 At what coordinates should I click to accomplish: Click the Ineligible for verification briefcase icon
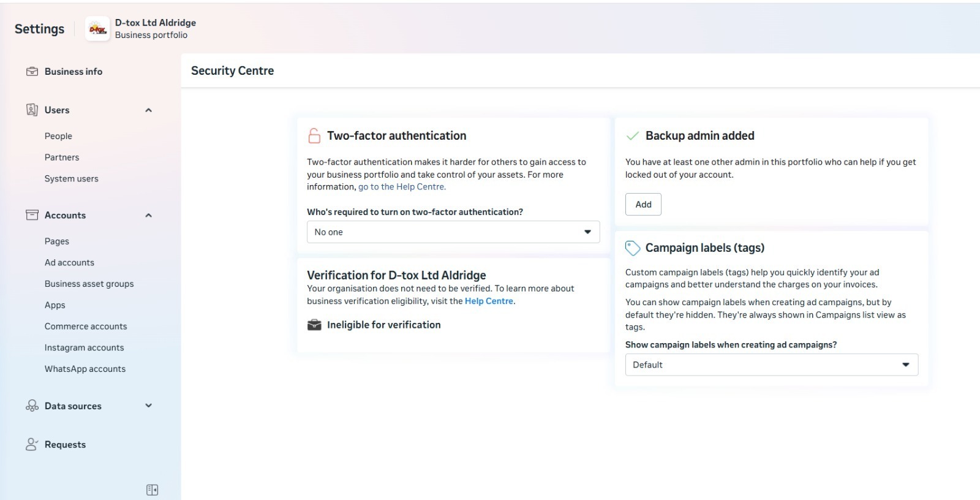[x=314, y=325]
